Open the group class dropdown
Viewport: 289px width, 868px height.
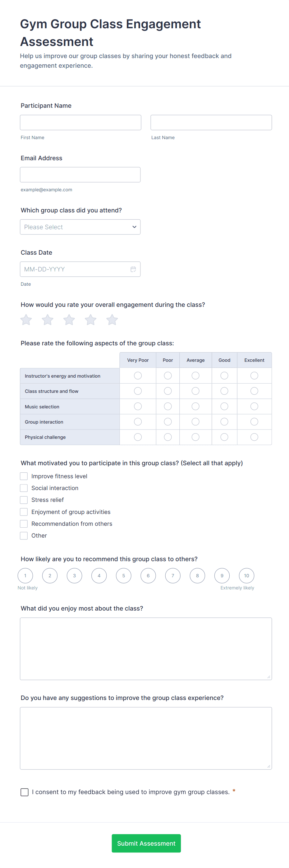pyautogui.click(x=80, y=227)
